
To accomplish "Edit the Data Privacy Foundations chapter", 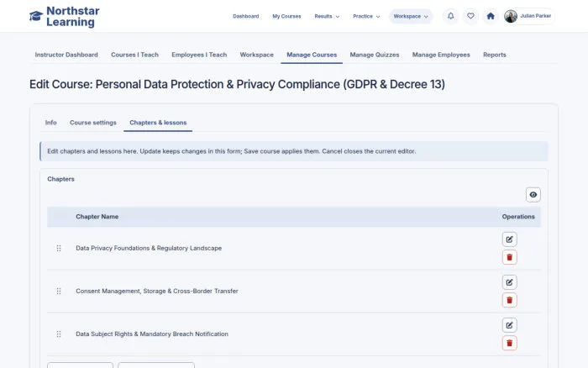I will (x=509, y=239).
